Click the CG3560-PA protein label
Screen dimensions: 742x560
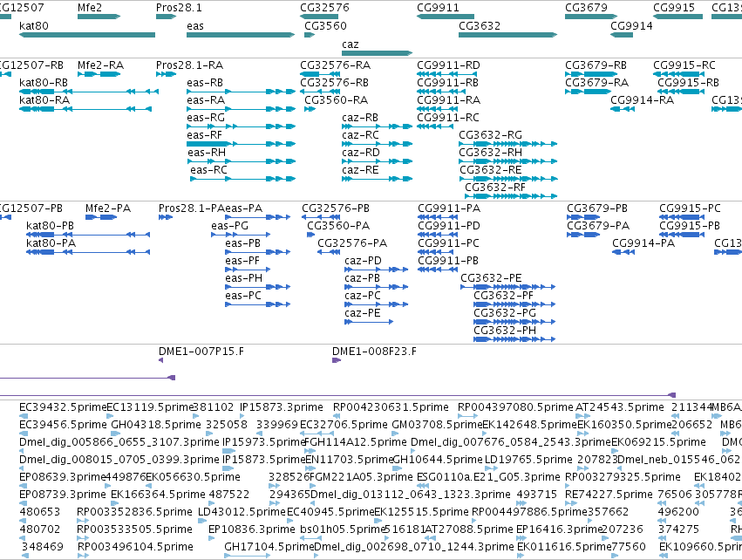click(x=339, y=226)
